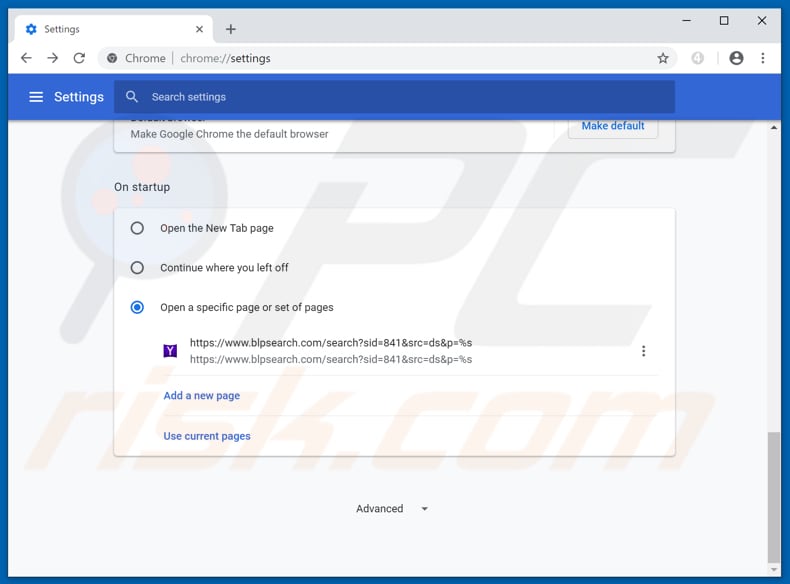Open the Settings hamburger side menu
Screen dimensions: 790x584
pos(36,97)
